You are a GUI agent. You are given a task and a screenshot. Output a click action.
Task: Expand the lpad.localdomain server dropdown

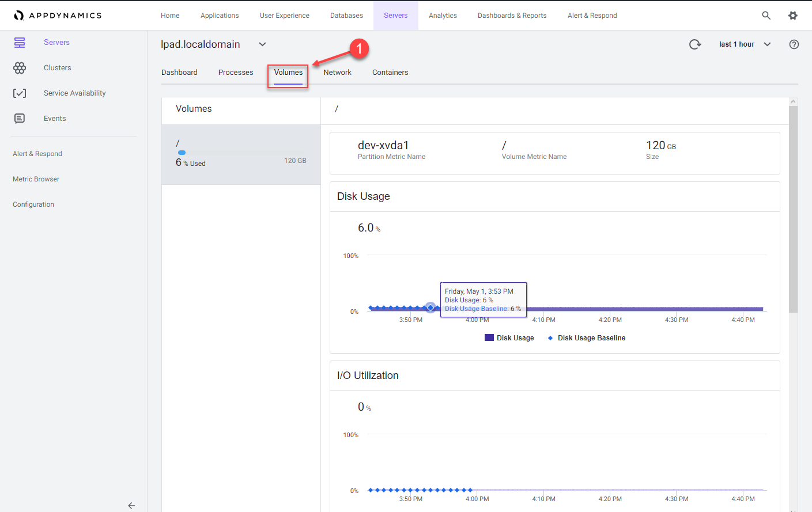(x=262, y=44)
